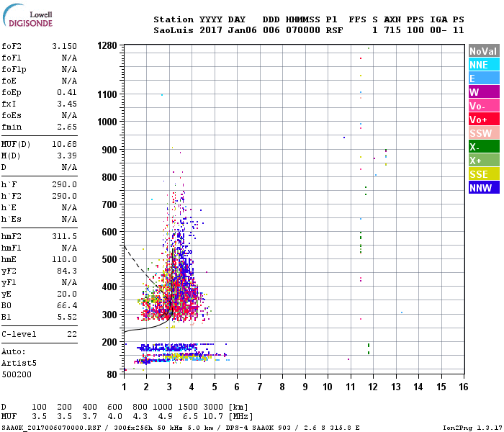Click the Jan06 date in header
Screen dimensions: 504x432
[243, 30]
